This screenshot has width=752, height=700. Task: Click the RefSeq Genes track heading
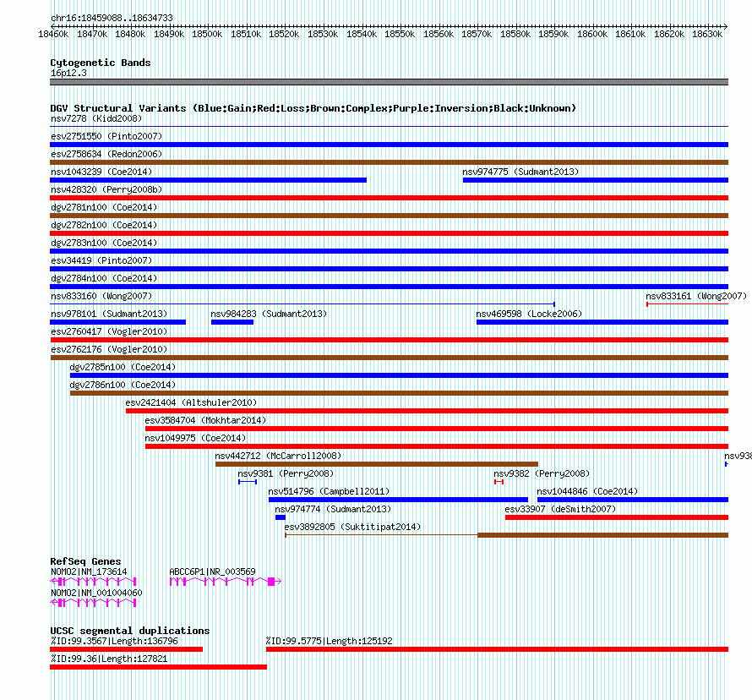(86, 561)
